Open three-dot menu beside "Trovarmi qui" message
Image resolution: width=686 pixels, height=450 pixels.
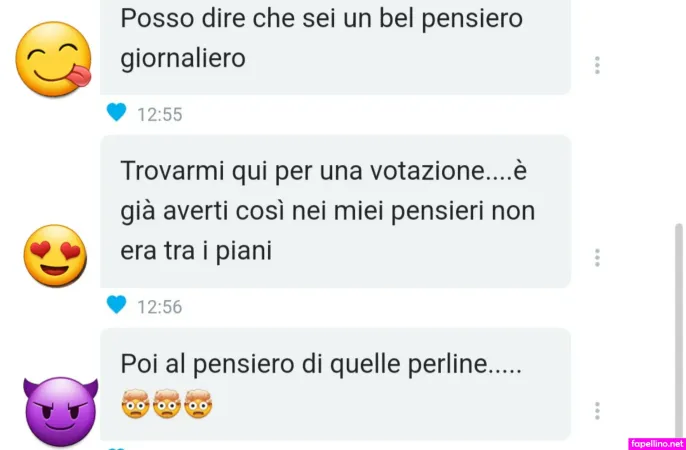pos(597,258)
